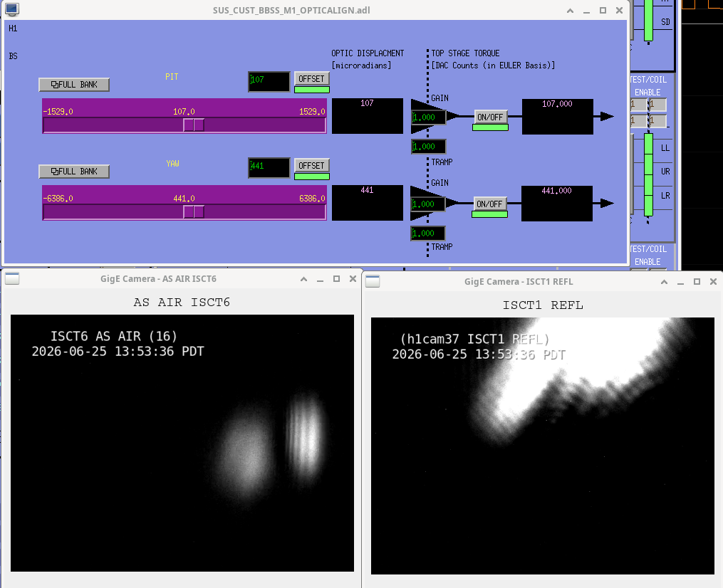This screenshot has height=588, width=723.
Task: Open the PIT FULL BANK related display
Action: pos(74,85)
